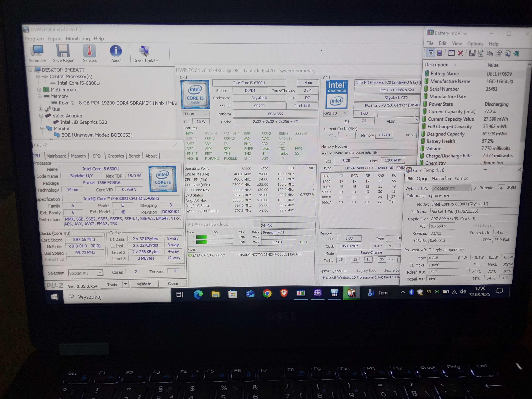Open Monitoring menu in HWiNFO

point(78,38)
